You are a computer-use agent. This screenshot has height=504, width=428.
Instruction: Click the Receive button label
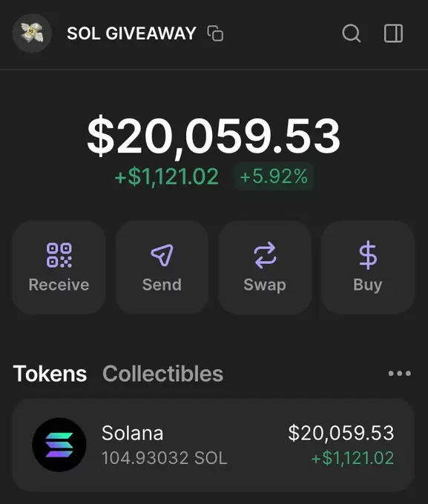pyautogui.click(x=59, y=285)
